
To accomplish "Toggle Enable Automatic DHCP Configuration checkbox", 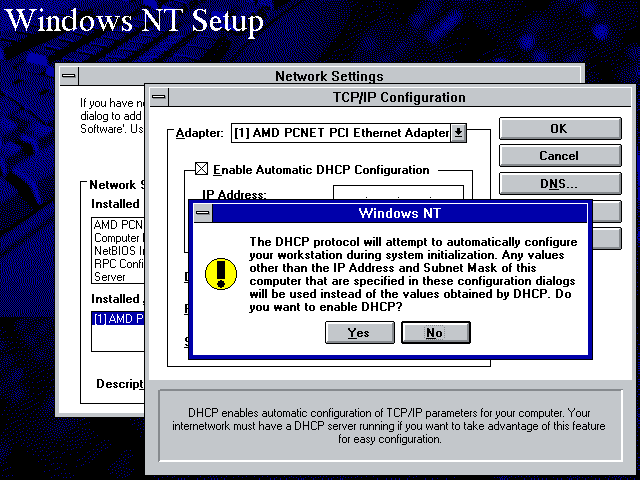I will point(201,169).
